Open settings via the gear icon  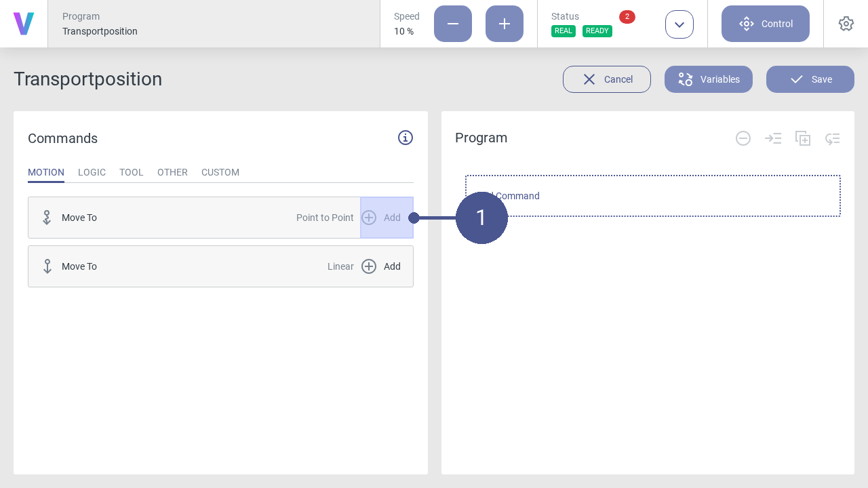click(846, 24)
